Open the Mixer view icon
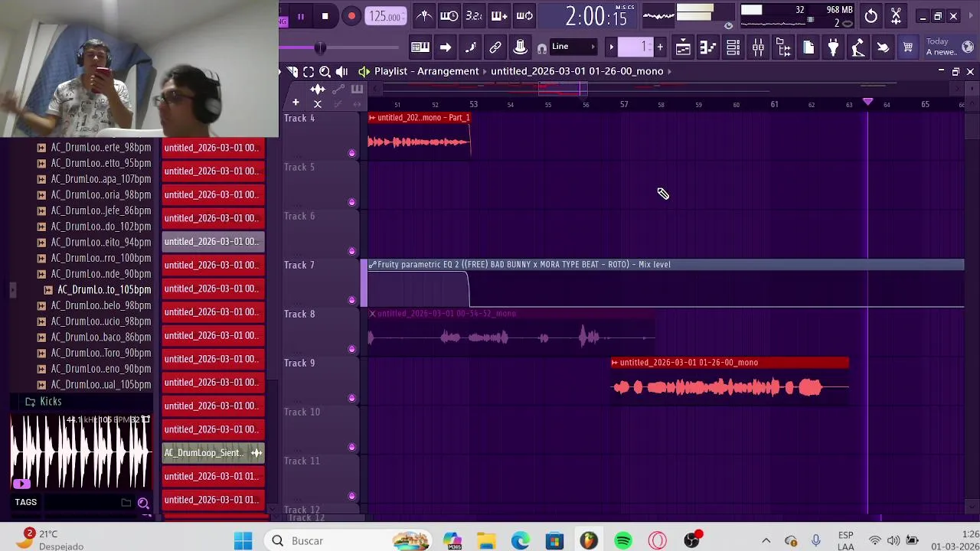Screen dimensions: 980x551 tap(758, 47)
